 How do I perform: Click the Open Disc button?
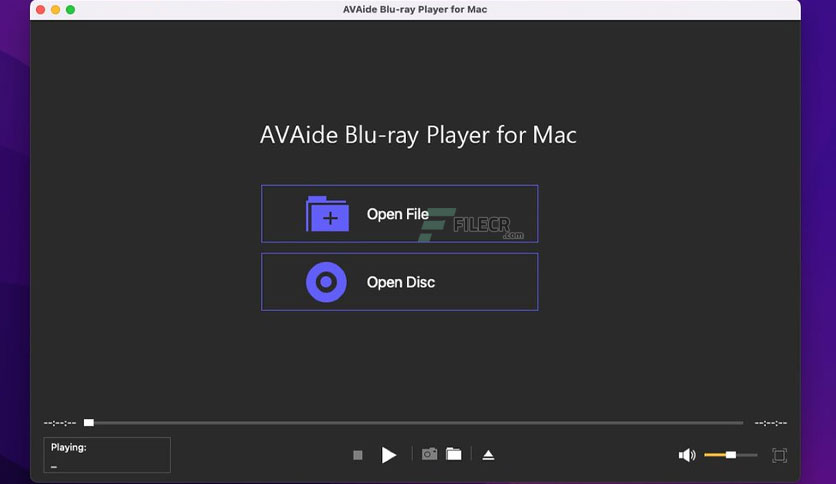[399, 281]
